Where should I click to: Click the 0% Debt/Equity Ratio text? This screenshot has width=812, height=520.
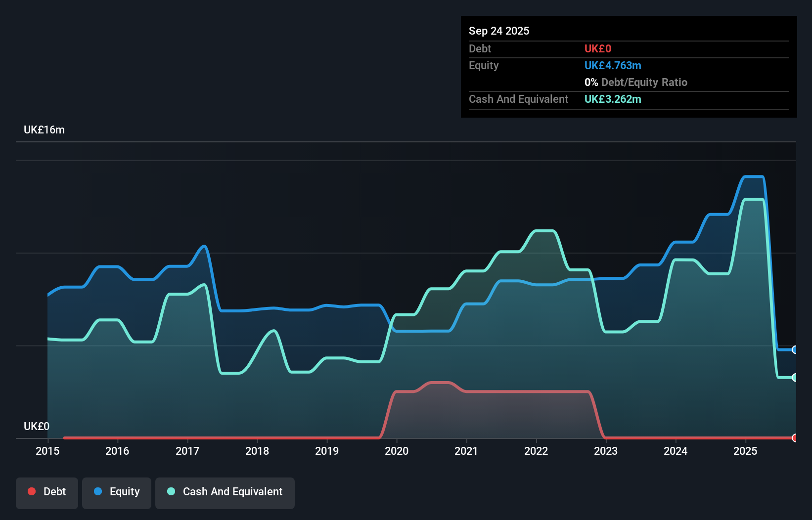(635, 82)
